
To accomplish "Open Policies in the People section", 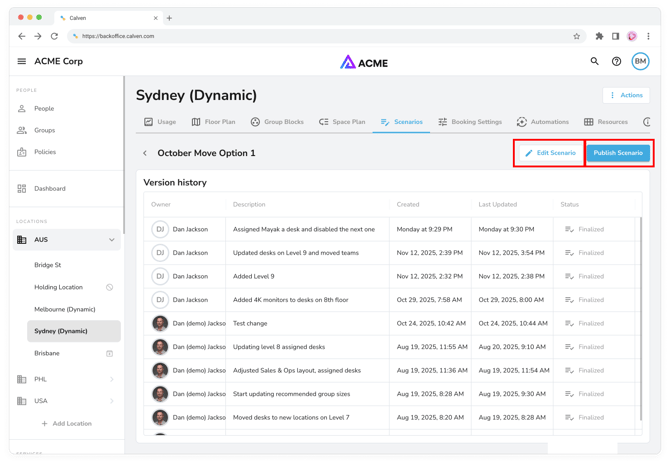I will (x=45, y=152).
